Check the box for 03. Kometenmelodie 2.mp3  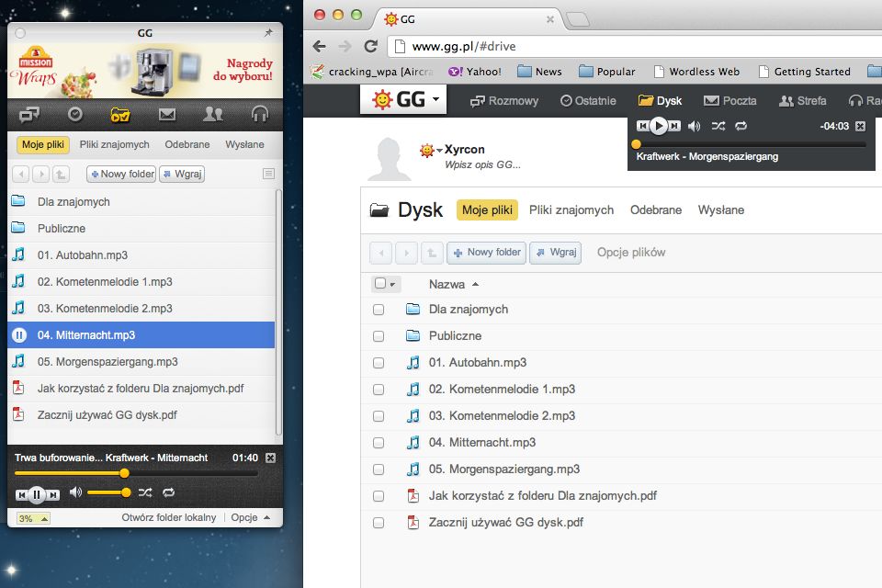coord(379,416)
